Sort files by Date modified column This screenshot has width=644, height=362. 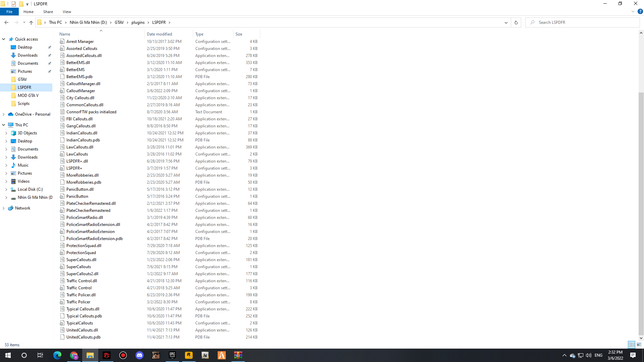pos(159,34)
